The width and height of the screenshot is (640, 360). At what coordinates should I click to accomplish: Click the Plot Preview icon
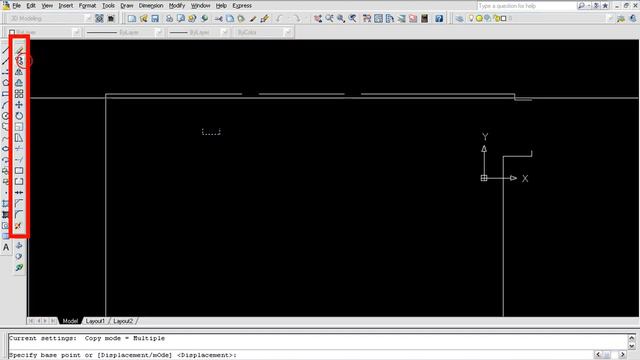click(x=181, y=18)
